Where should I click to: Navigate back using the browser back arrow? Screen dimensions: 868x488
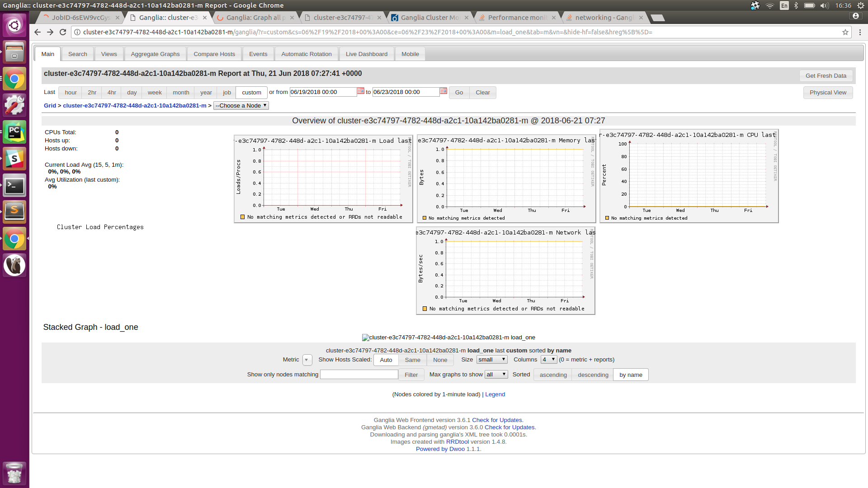coord(37,32)
